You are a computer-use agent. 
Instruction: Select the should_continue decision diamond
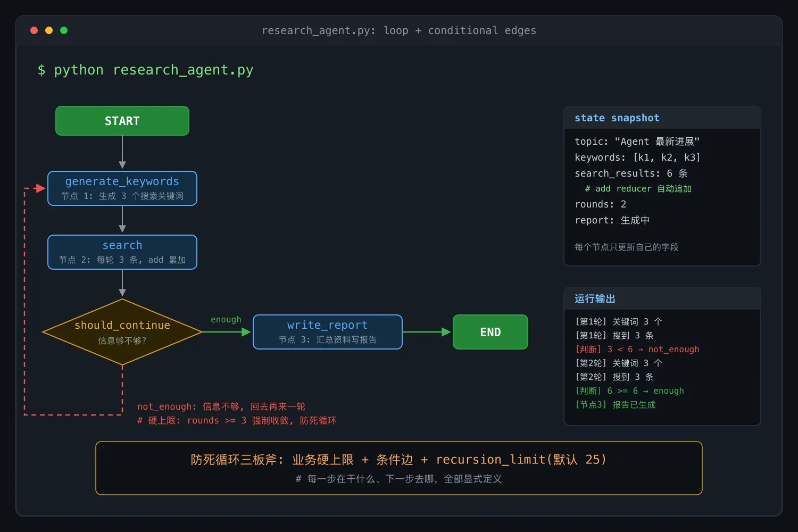(x=122, y=332)
